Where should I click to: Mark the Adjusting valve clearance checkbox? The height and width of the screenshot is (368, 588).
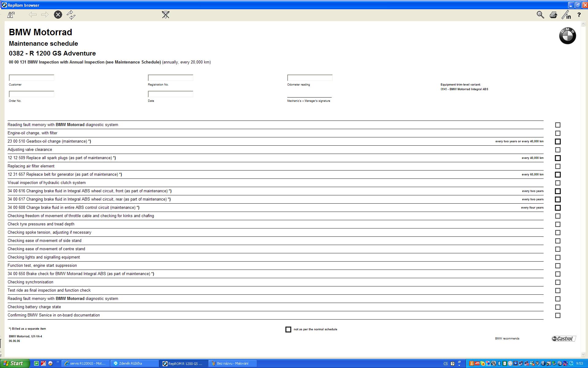click(558, 150)
